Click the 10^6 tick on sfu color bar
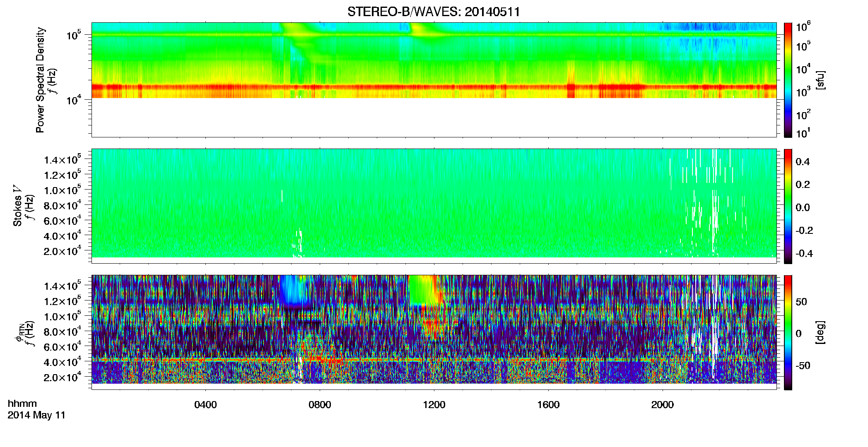This screenshot has width=868, height=447. (803, 27)
